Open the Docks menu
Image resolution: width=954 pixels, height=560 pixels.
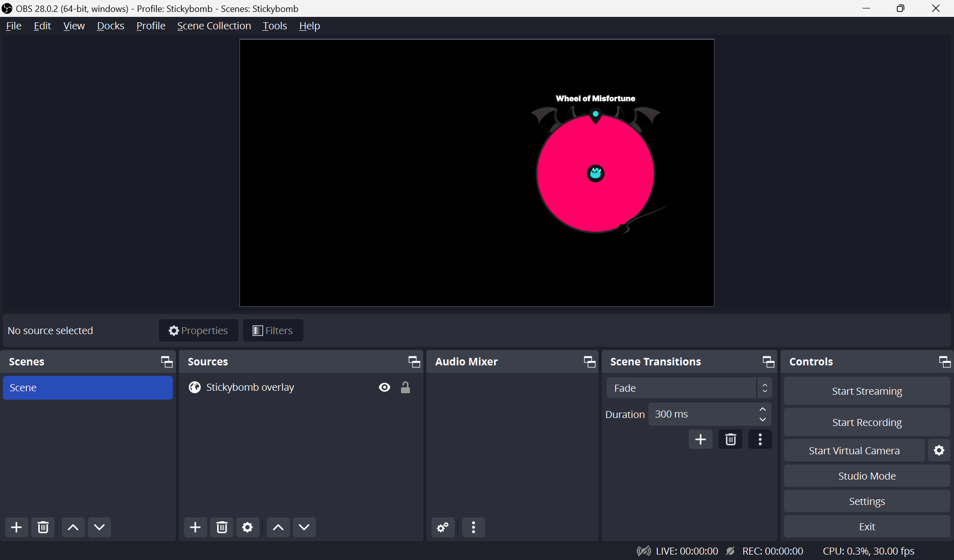pos(110,26)
